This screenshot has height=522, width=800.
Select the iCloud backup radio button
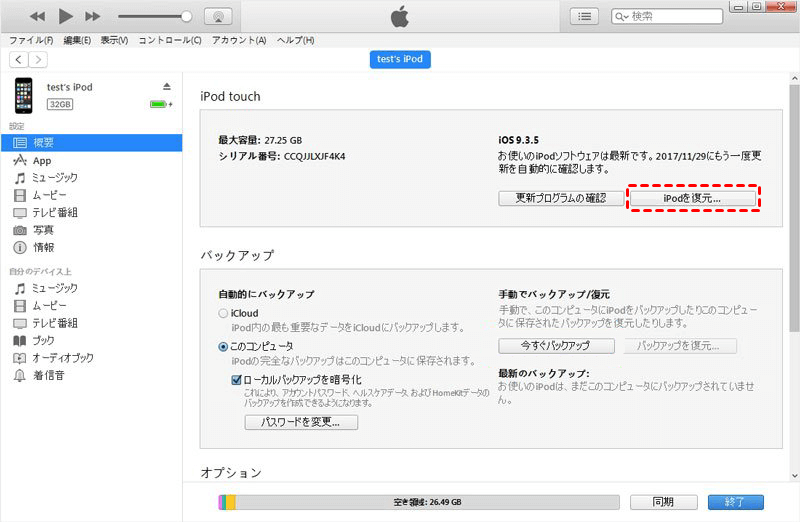pos(223,314)
